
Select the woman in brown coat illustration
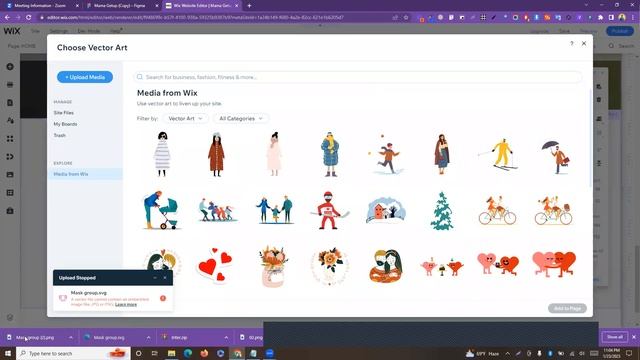pyautogui.click(x=216, y=154)
